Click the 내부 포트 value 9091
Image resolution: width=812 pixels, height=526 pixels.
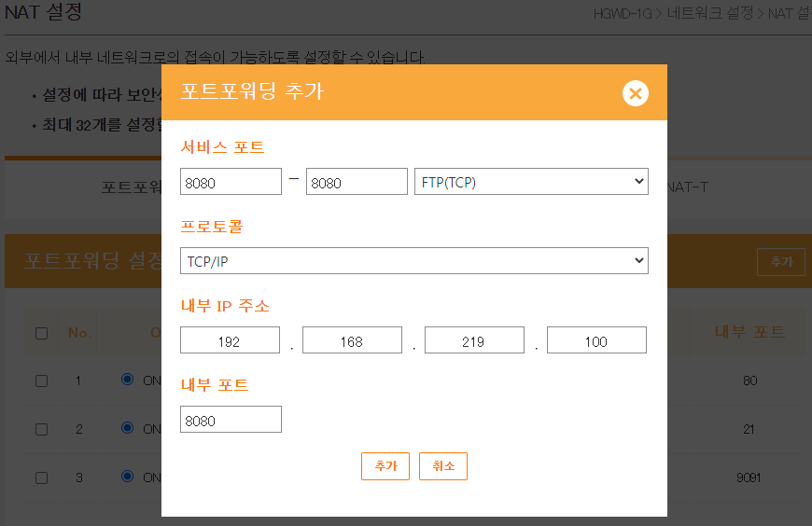tap(749, 478)
